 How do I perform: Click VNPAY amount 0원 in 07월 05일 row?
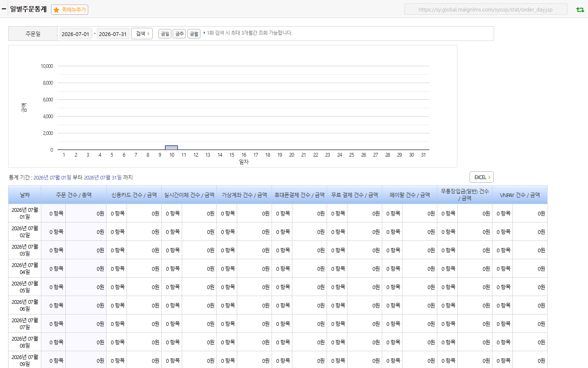pos(530,287)
